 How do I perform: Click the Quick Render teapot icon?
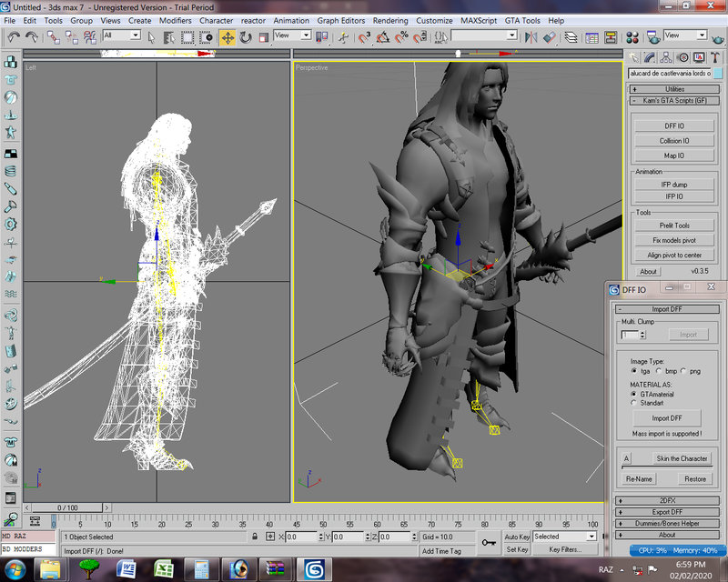click(718, 38)
